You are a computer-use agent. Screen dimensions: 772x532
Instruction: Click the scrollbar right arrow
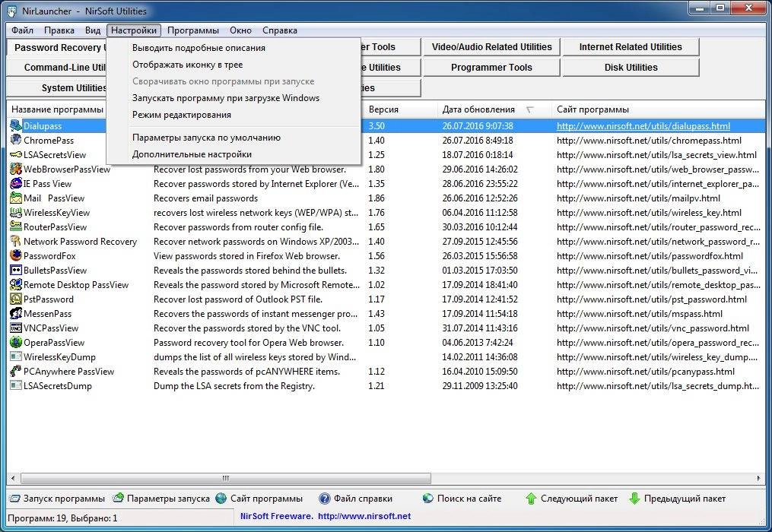759,478
